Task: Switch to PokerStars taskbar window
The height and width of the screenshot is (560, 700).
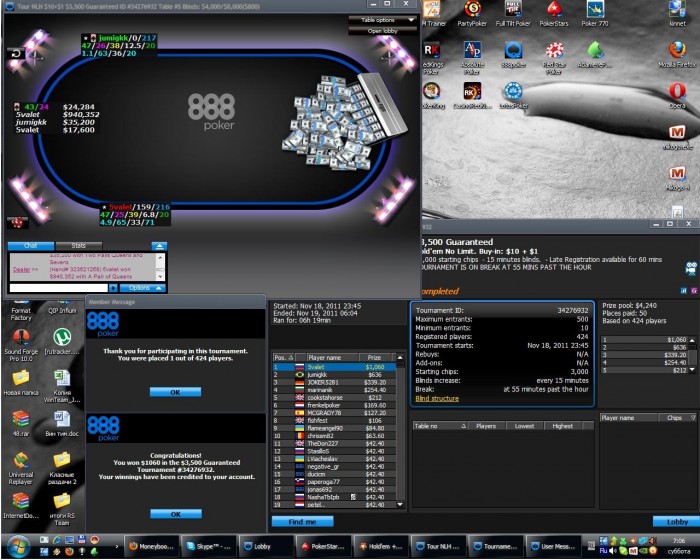Action: point(323,546)
